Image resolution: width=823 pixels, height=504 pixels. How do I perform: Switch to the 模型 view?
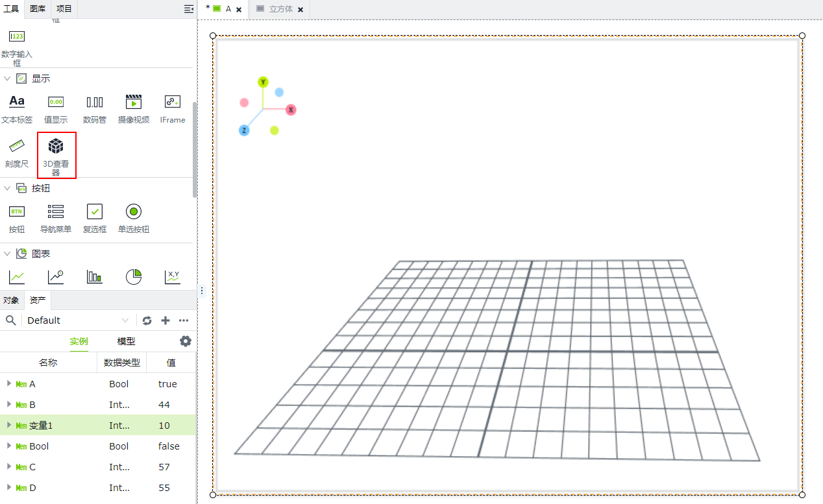pyautogui.click(x=126, y=341)
